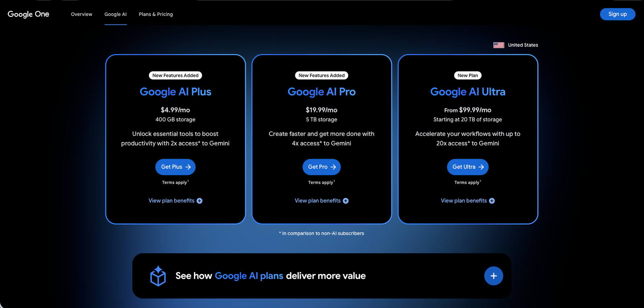Click the Get Plus button
Image resolution: width=644 pixels, height=308 pixels.
point(175,167)
